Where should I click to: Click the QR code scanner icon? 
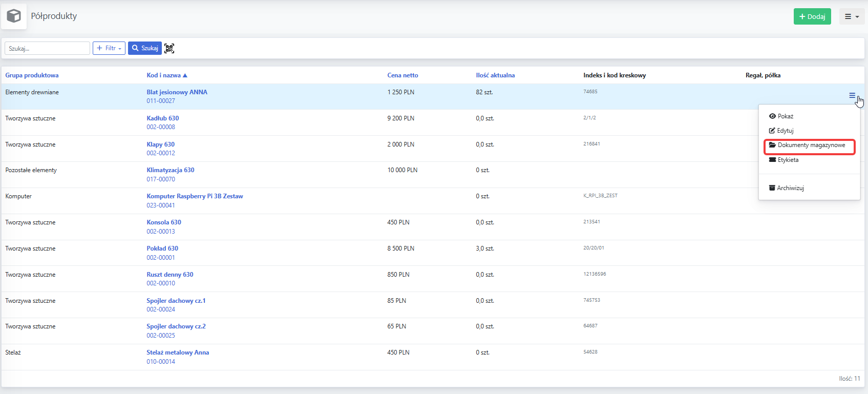pyautogui.click(x=169, y=48)
